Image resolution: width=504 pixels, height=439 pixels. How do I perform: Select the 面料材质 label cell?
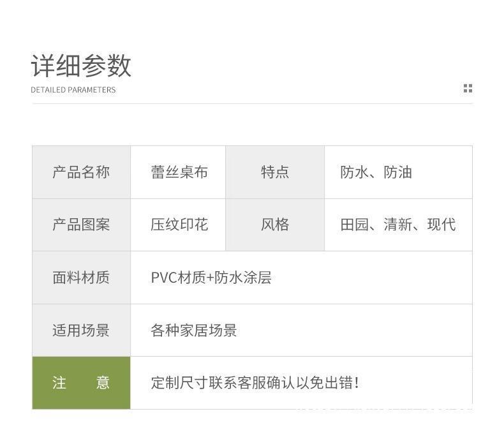pos(81,278)
